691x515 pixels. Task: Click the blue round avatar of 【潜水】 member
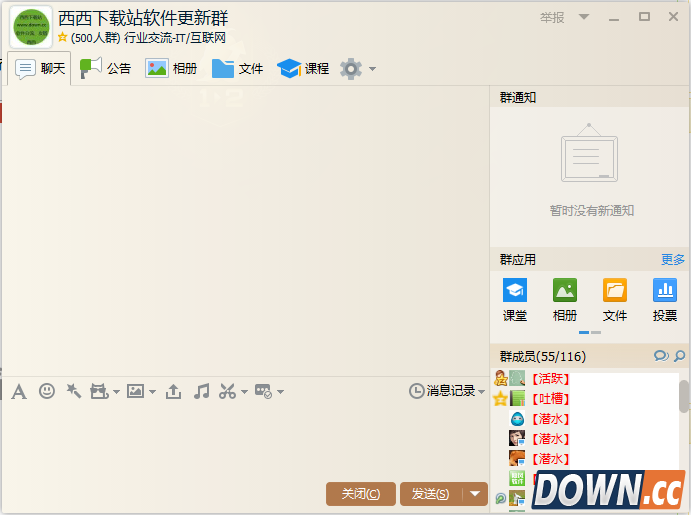(517, 419)
